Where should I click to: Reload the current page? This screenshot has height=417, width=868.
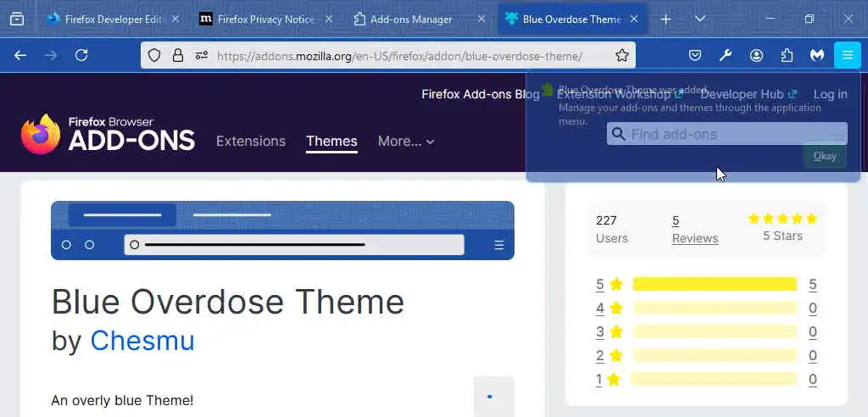[81, 55]
